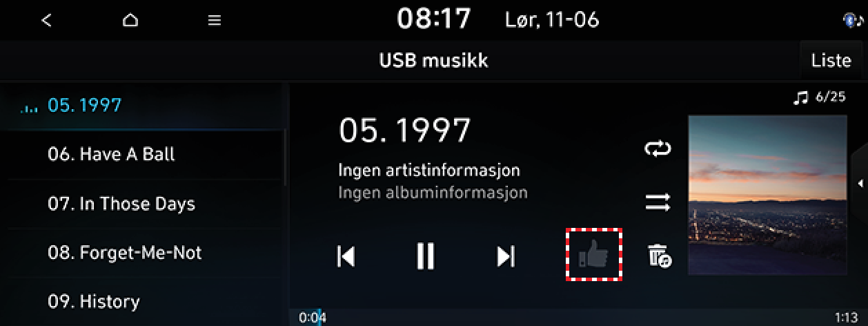Open the Liste view
This screenshot has height=326, width=868.
point(831,60)
